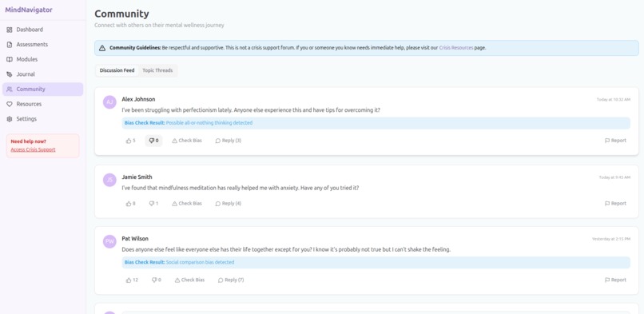Click 'Possible all-or-nothing thinking detected' result
Viewport: 644px width, 314px height.
[x=209, y=123]
